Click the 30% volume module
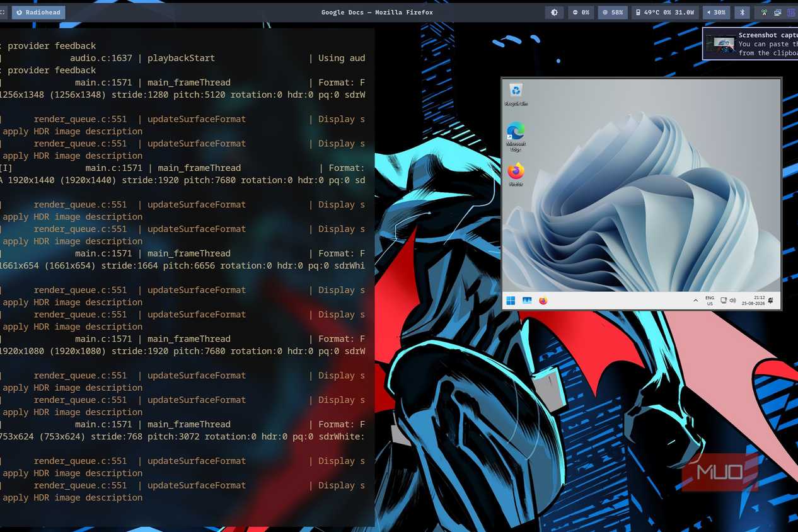The image size is (798, 532). [x=715, y=12]
